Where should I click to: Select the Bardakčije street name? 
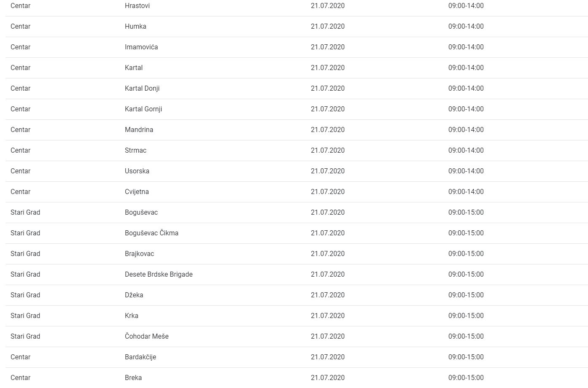(140, 357)
